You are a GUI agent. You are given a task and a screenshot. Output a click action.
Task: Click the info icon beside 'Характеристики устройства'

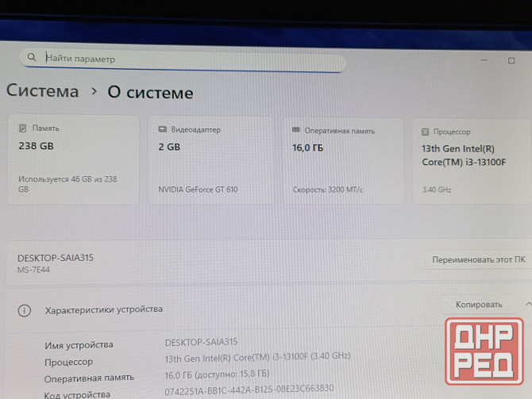[x=25, y=310]
